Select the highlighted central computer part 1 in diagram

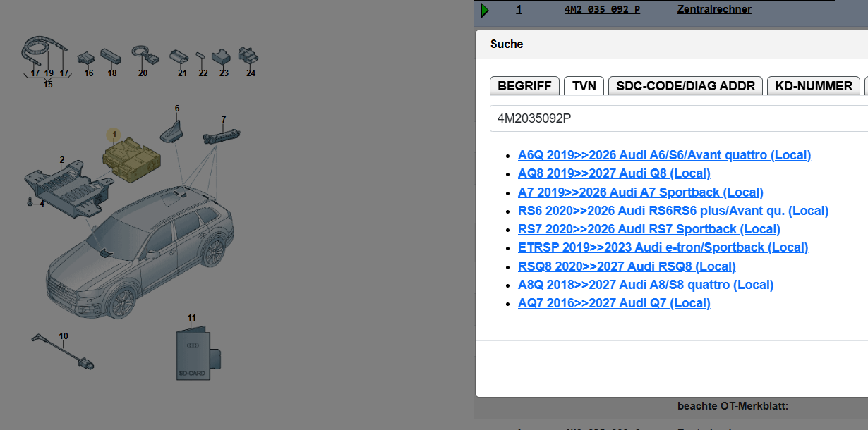click(x=131, y=161)
